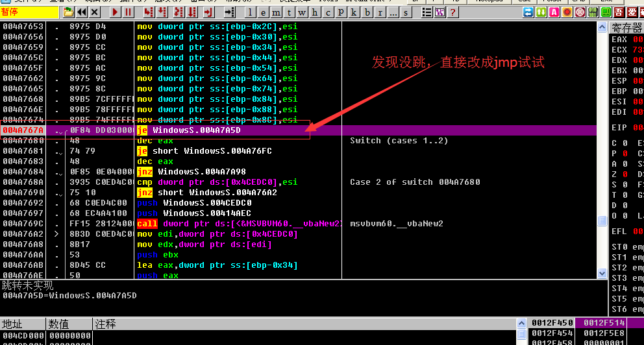Viewport: 644px width, 345px height.
Task: Select address 004A7681 je short row
Action: point(298,151)
